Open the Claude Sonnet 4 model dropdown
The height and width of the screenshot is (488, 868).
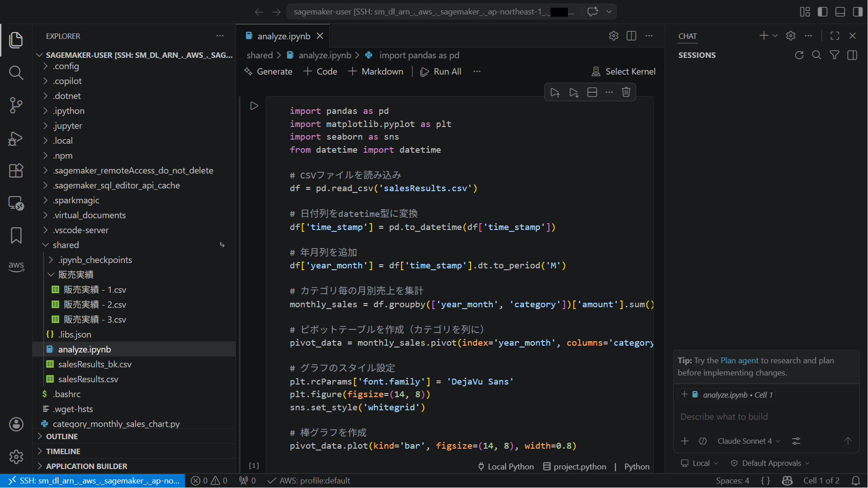[749, 441]
